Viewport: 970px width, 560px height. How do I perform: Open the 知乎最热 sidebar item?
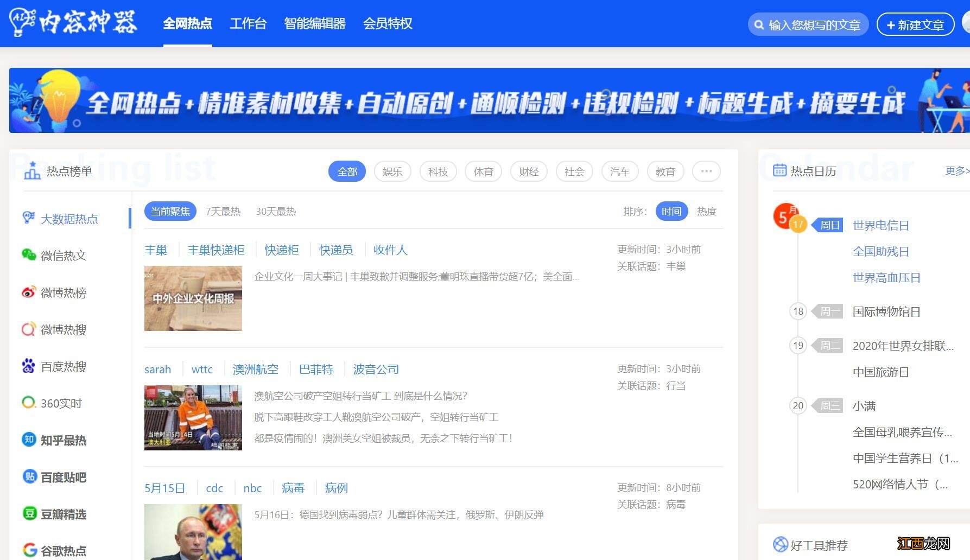tap(64, 440)
